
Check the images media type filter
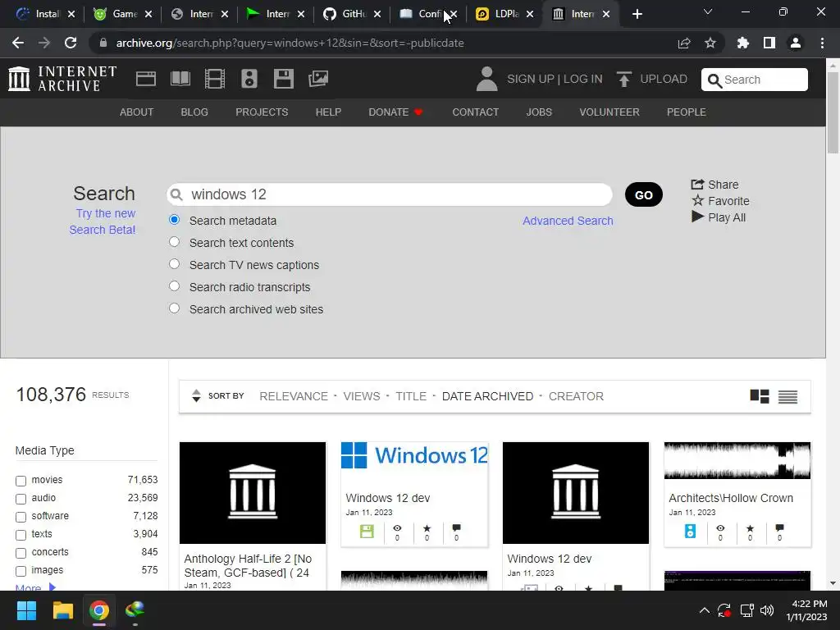point(21,571)
